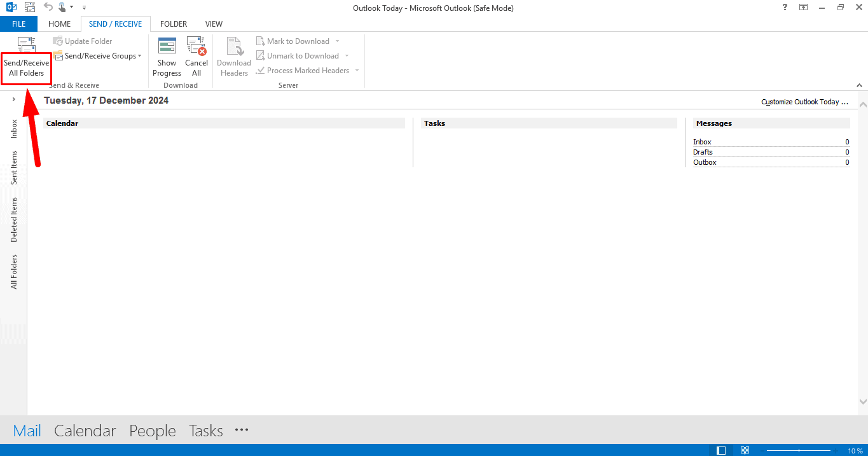This screenshot has width=868, height=456.
Task: Open Ribbon Display Options button
Action: (804, 8)
